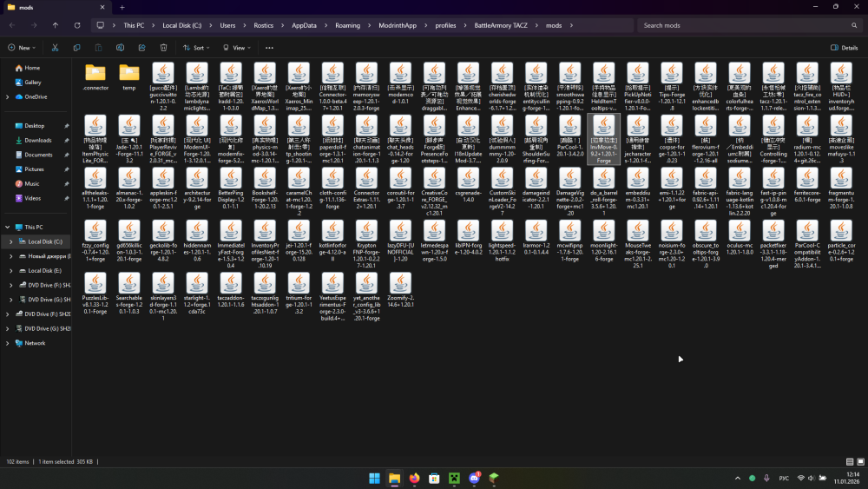
Task: Open Desktop quick access folder
Action: point(35,126)
